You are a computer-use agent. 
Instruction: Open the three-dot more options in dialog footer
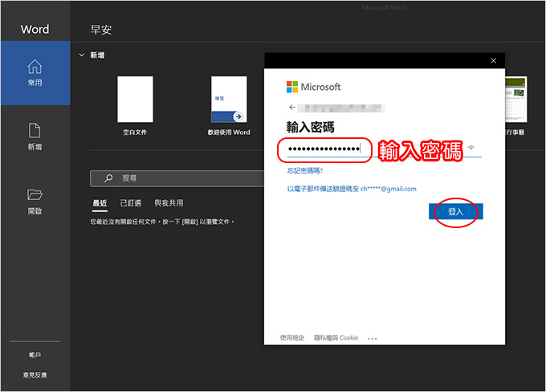(373, 338)
